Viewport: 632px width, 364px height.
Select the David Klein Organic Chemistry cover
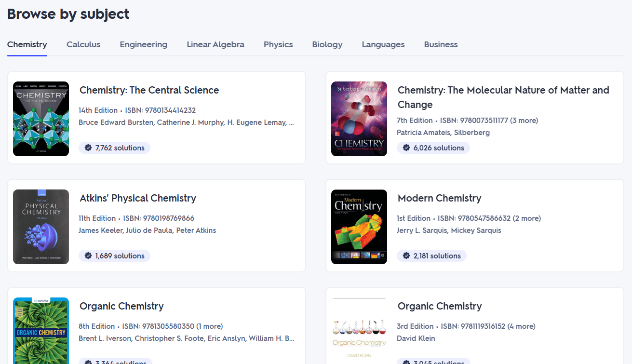[x=359, y=331]
